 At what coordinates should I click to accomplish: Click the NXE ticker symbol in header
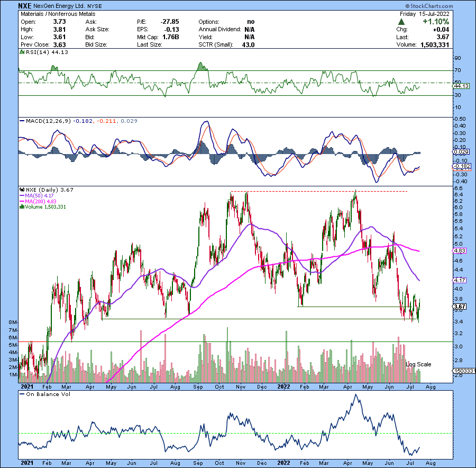[x=24, y=6]
